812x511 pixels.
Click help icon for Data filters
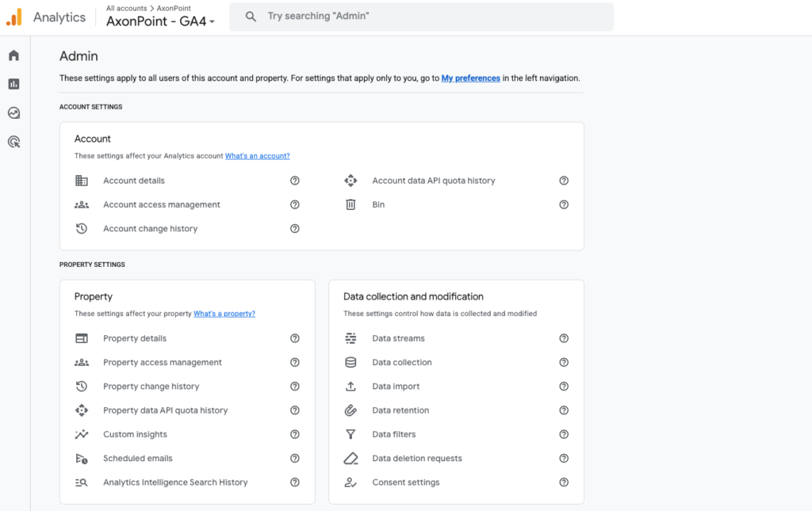[564, 434]
